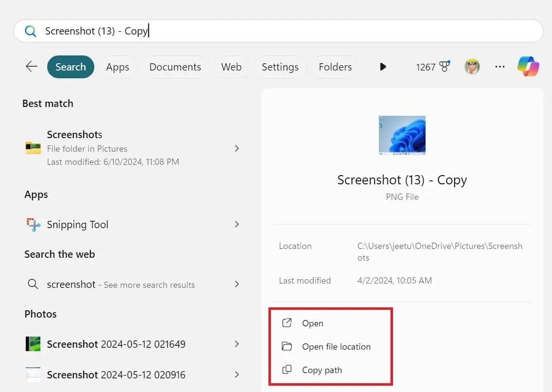Click the arrow to show more filter categories
This screenshot has height=392, width=552.
pos(384,67)
